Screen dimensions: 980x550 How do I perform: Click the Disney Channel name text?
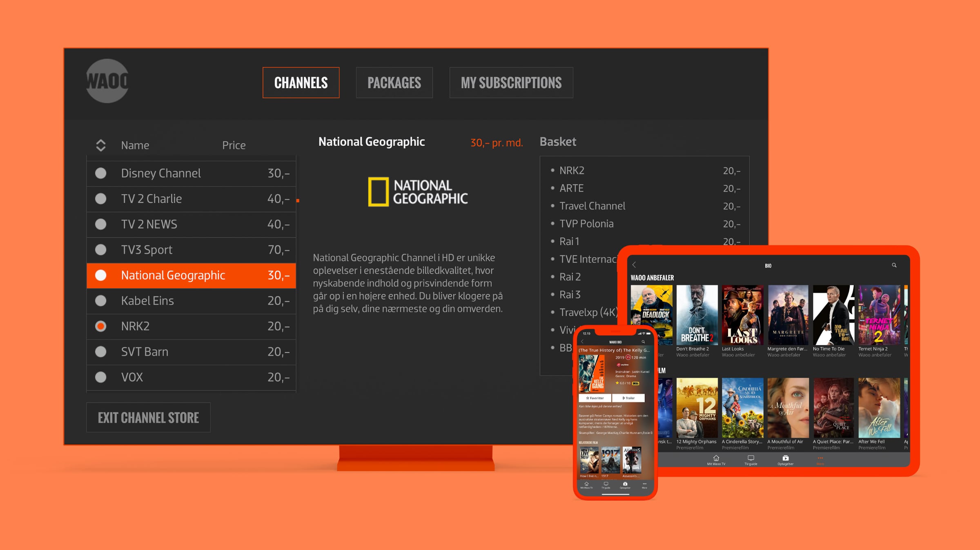click(161, 173)
